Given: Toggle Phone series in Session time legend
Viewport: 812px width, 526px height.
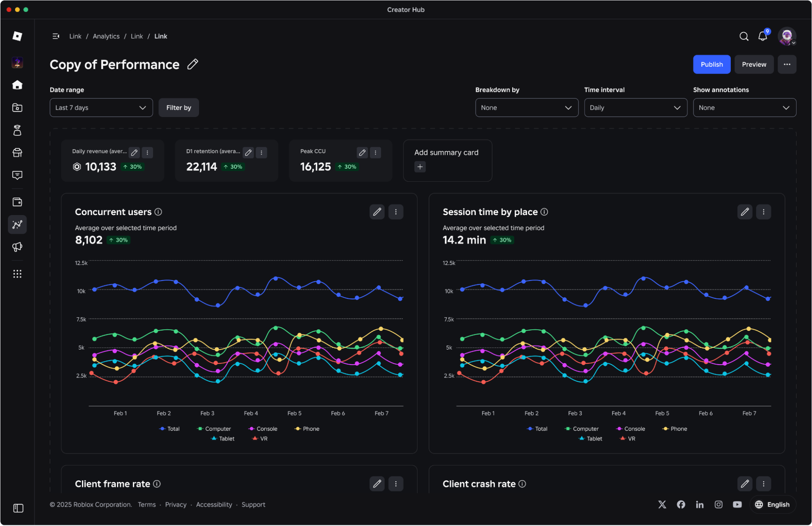Looking at the screenshot, I should (674, 429).
